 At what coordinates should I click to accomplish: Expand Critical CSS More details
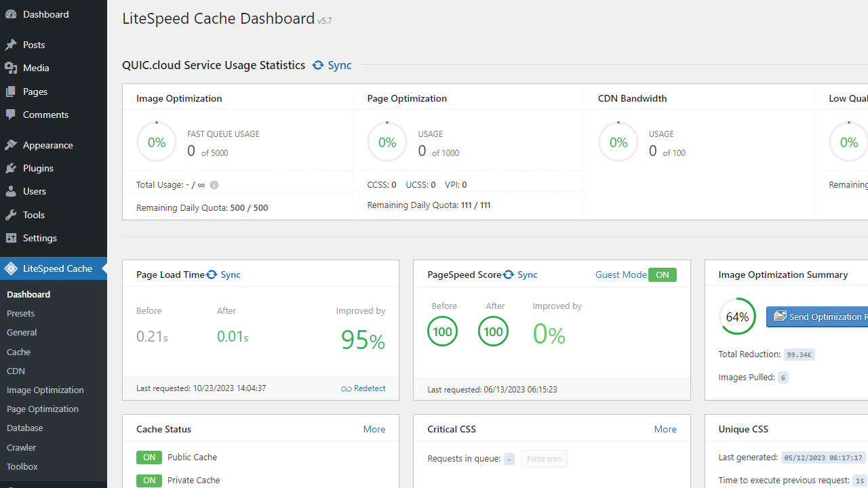tap(665, 429)
